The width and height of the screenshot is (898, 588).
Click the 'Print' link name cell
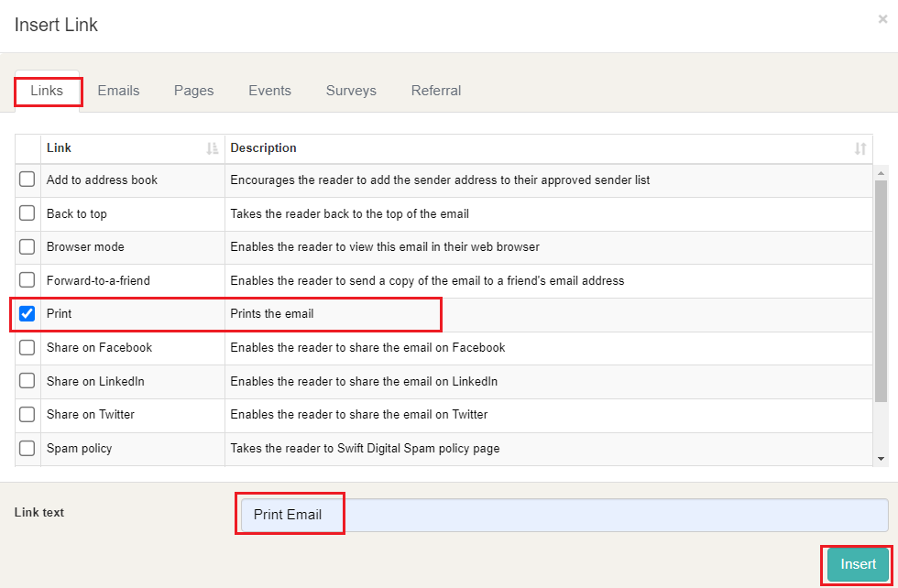(x=132, y=314)
